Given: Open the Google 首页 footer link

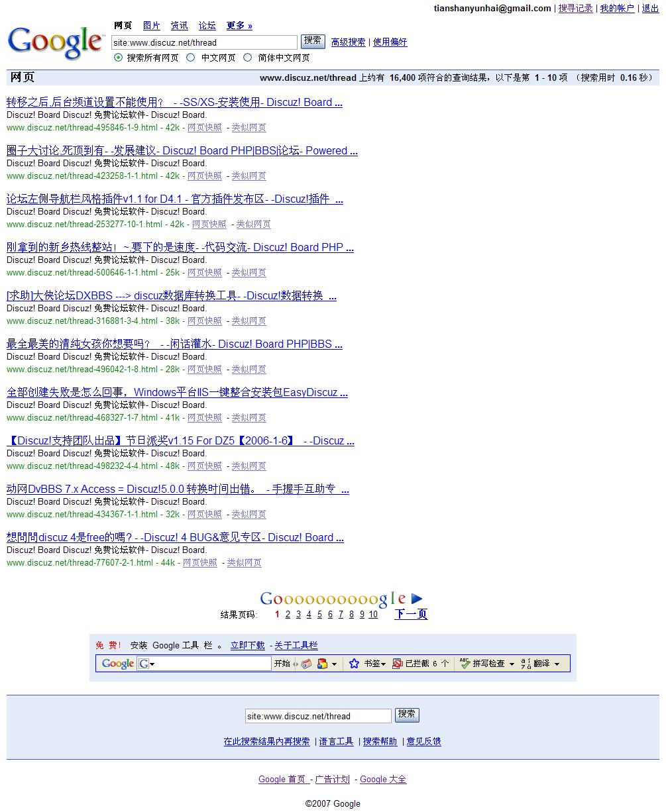Looking at the screenshot, I should point(283,780).
